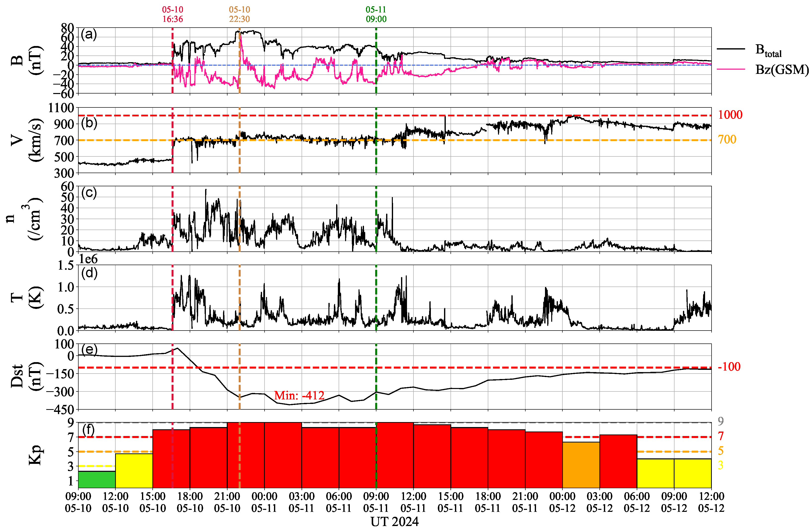Click the orange 700 velocity threshold label

point(727,139)
